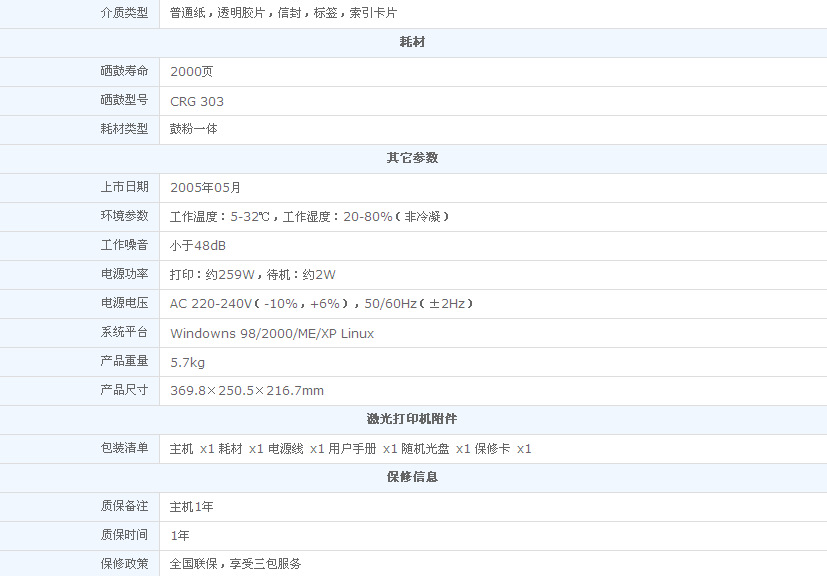The width and height of the screenshot is (827, 576).
Task: Click the 保修信息 section header
Action: click(x=412, y=477)
